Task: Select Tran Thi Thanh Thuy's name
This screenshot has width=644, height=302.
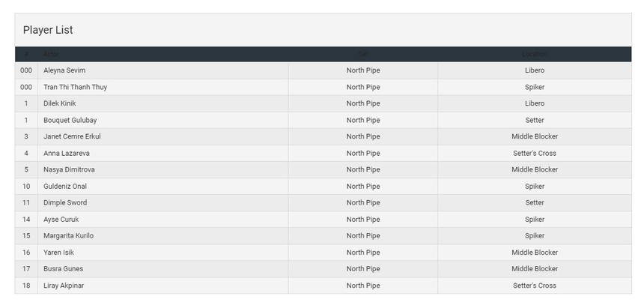Action: tap(75, 87)
